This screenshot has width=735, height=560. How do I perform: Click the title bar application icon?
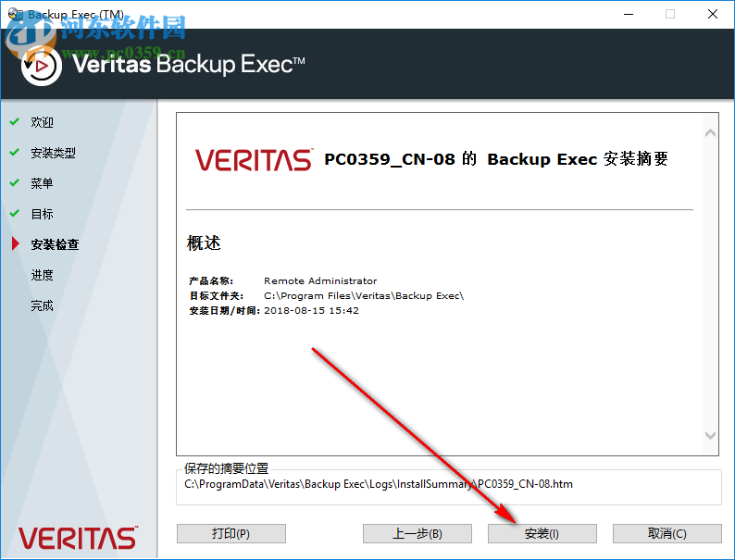tap(15, 14)
